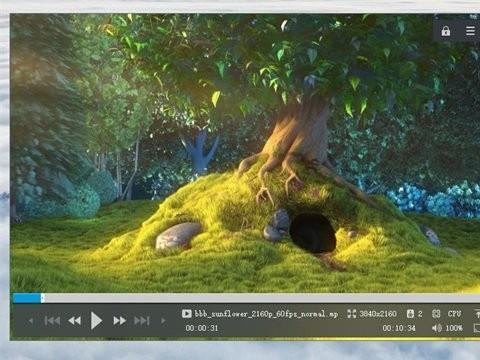
Task: Click the elapsed time 00:00:31
Action: tap(202, 328)
